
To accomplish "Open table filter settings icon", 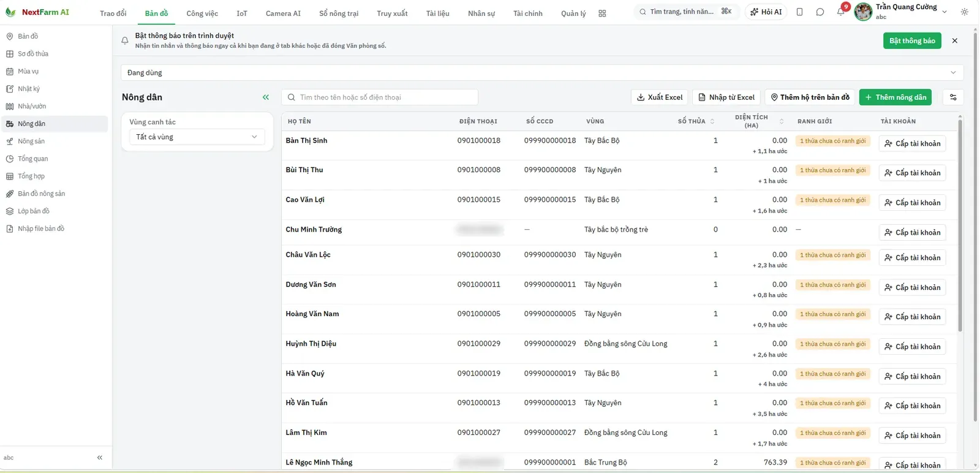I will pyautogui.click(x=953, y=97).
